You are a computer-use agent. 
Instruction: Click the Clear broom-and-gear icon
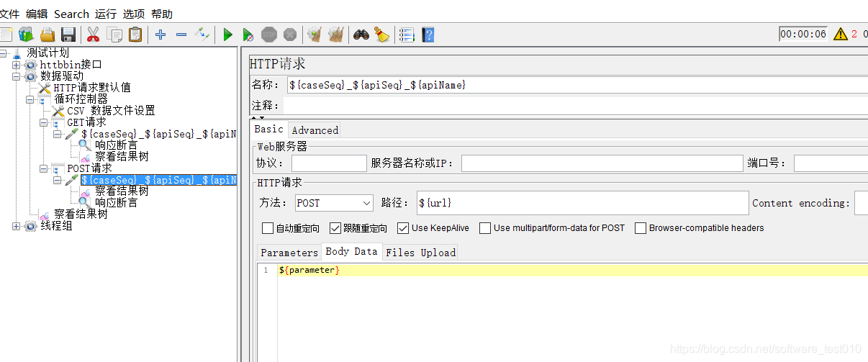point(315,34)
